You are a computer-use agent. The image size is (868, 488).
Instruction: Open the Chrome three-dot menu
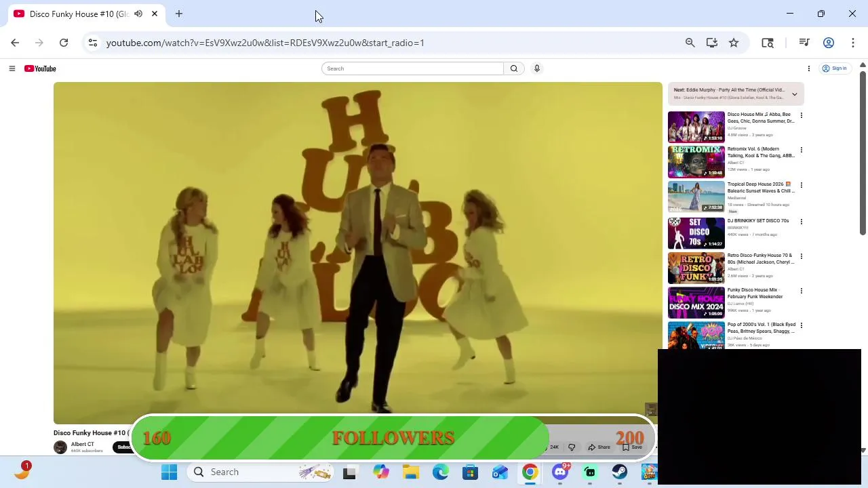853,43
